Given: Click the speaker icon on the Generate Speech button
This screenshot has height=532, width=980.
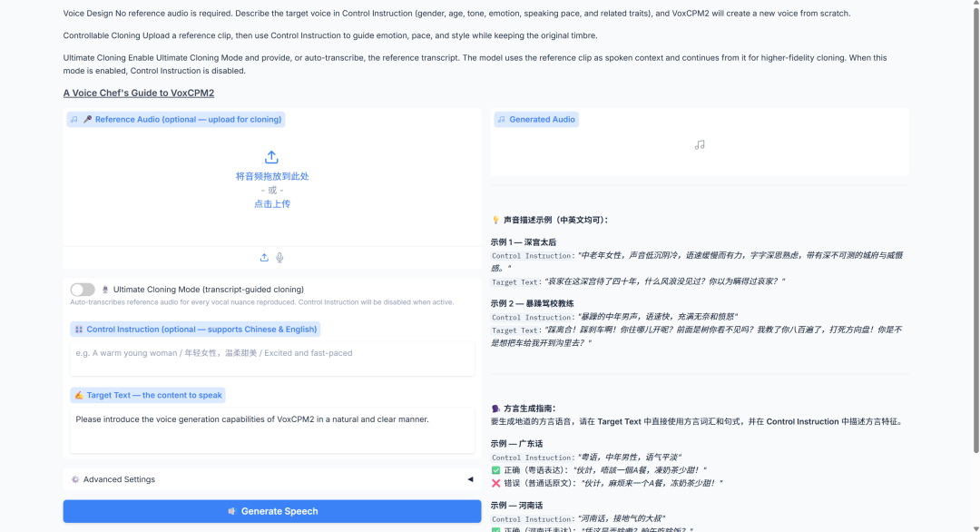Looking at the screenshot, I should click(x=232, y=511).
